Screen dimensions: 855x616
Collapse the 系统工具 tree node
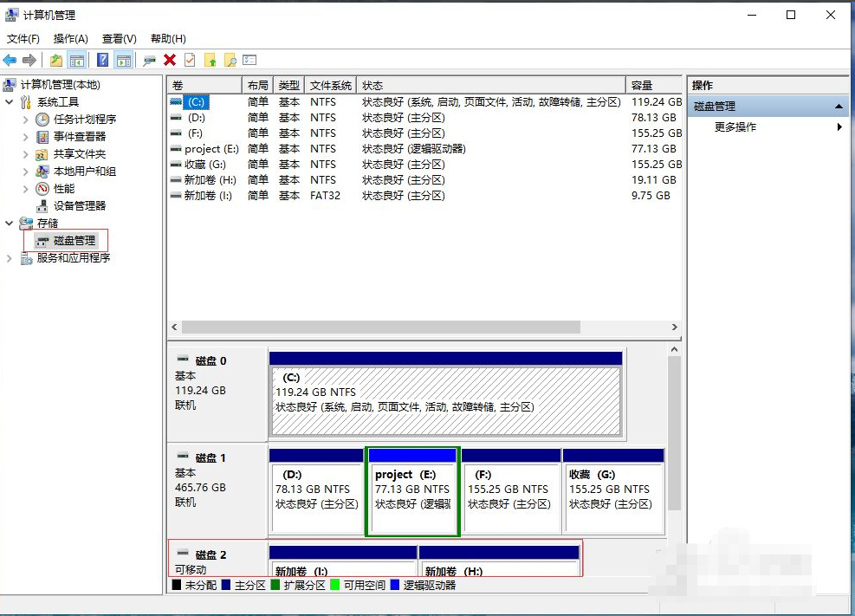tap(10, 102)
